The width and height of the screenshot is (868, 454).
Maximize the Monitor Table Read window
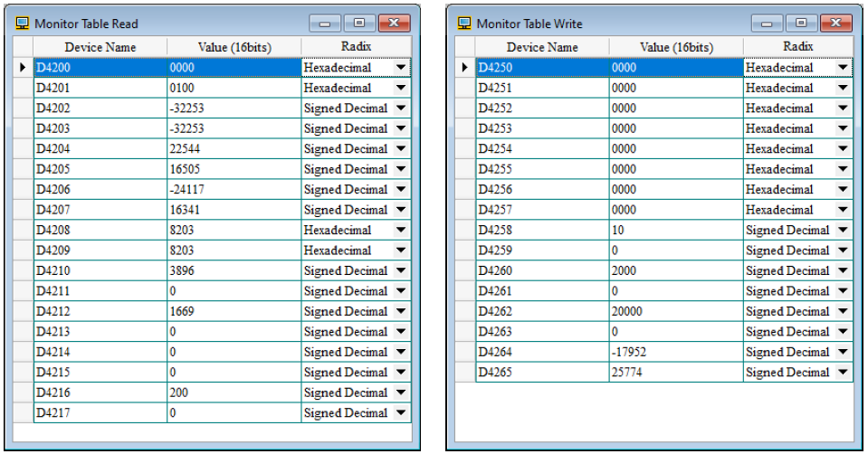click(x=358, y=24)
